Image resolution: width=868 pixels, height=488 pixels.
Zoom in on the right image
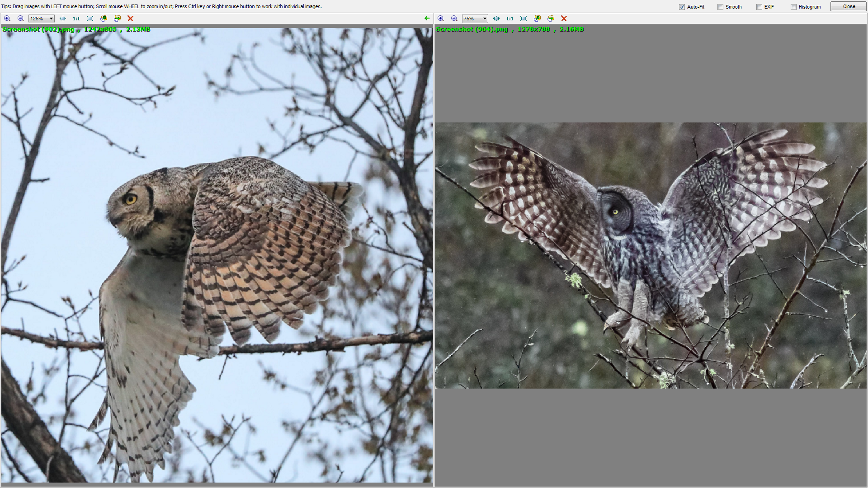[441, 19]
